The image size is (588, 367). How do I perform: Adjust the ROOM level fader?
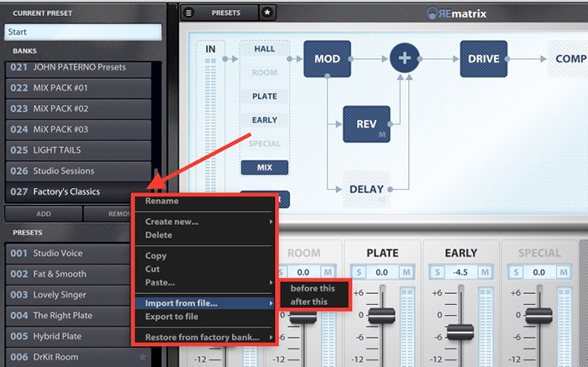coord(303,318)
